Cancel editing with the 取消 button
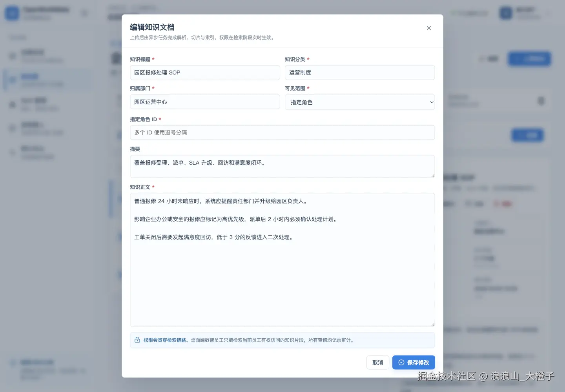 pyautogui.click(x=378, y=363)
